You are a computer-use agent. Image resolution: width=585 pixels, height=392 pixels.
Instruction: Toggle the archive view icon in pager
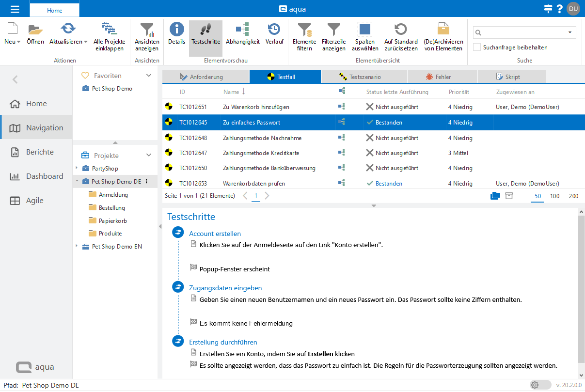tap(509, 196)
